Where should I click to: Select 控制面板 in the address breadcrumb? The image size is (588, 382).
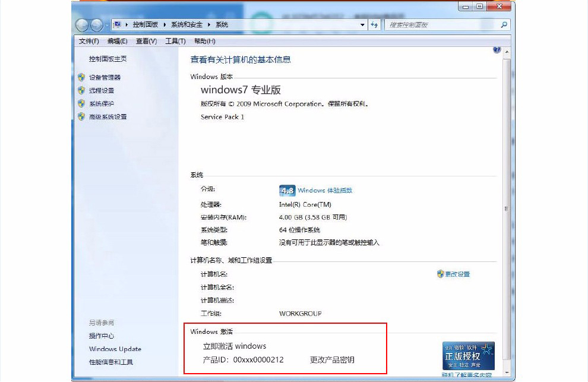click(x=145, y=25)
